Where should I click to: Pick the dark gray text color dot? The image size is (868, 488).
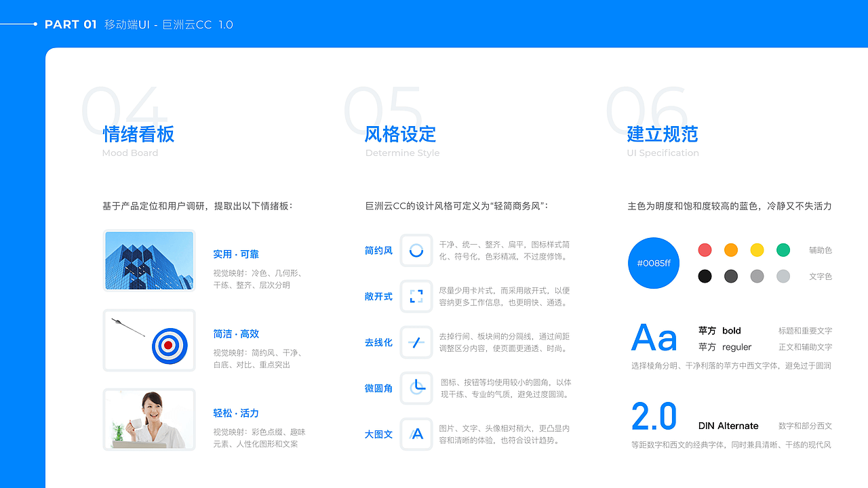pos(731,276)
